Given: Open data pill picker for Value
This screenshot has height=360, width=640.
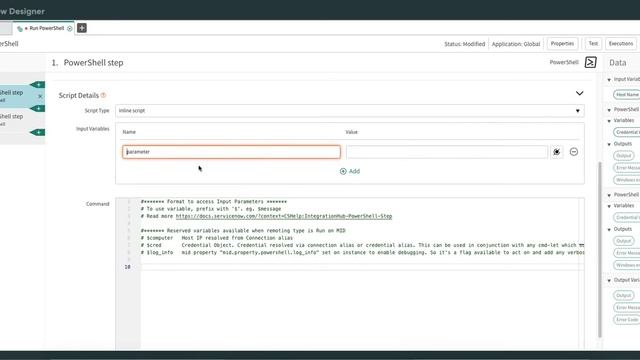Looking at the screenshot, I should point(556,152).
